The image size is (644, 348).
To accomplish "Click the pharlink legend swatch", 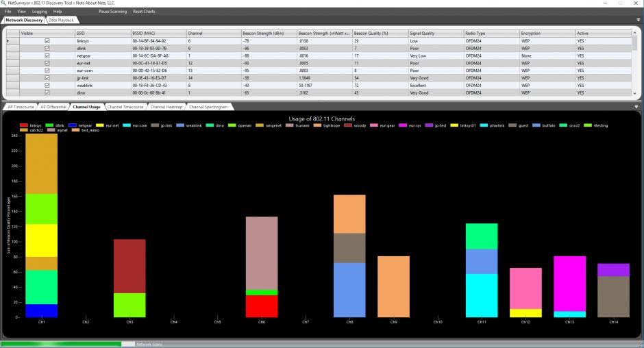I will [484, 125].
